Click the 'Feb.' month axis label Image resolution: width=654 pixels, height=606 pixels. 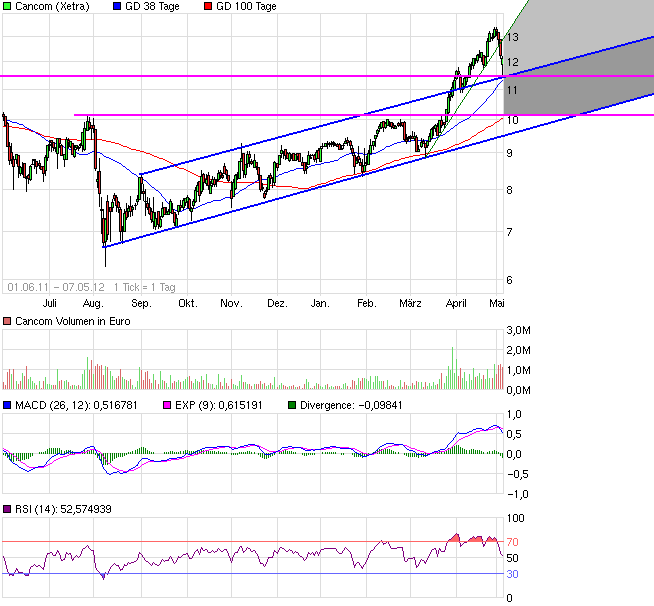coord(367,303)
